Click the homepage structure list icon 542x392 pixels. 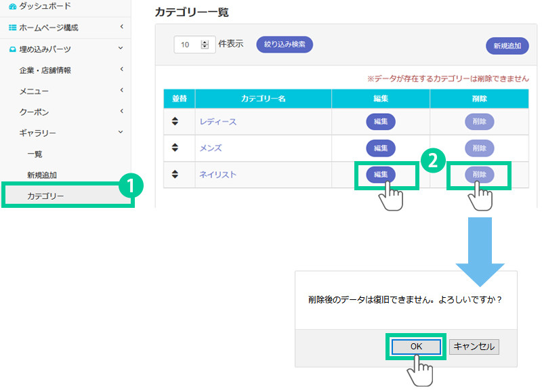point(13,28)
